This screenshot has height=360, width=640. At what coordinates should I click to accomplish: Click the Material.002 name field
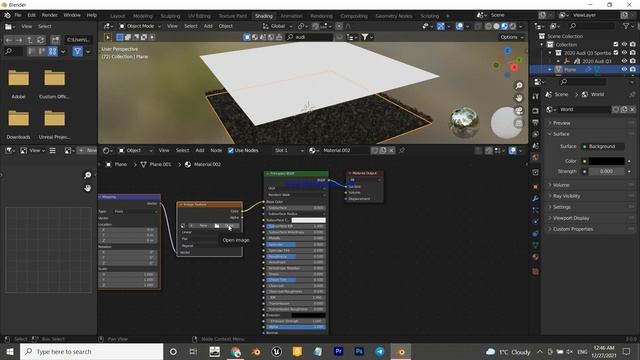(346, 151)
